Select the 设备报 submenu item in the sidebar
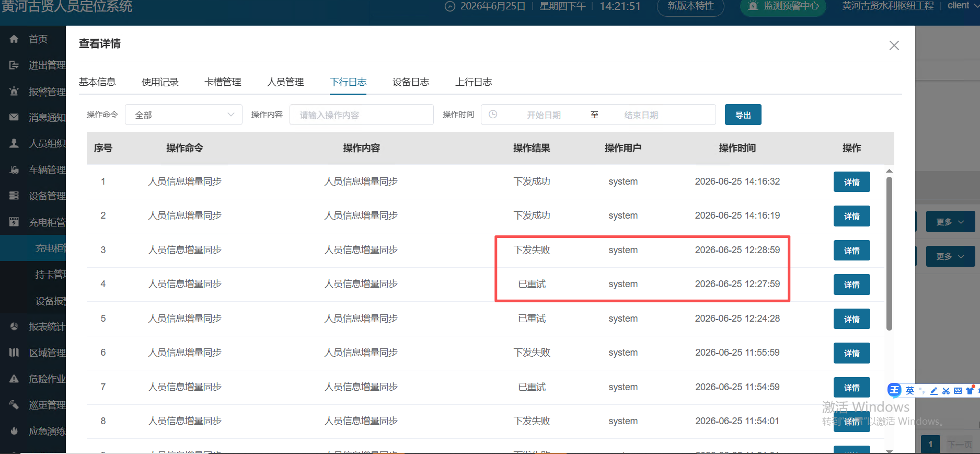980x454 pixels. [50, 301]
